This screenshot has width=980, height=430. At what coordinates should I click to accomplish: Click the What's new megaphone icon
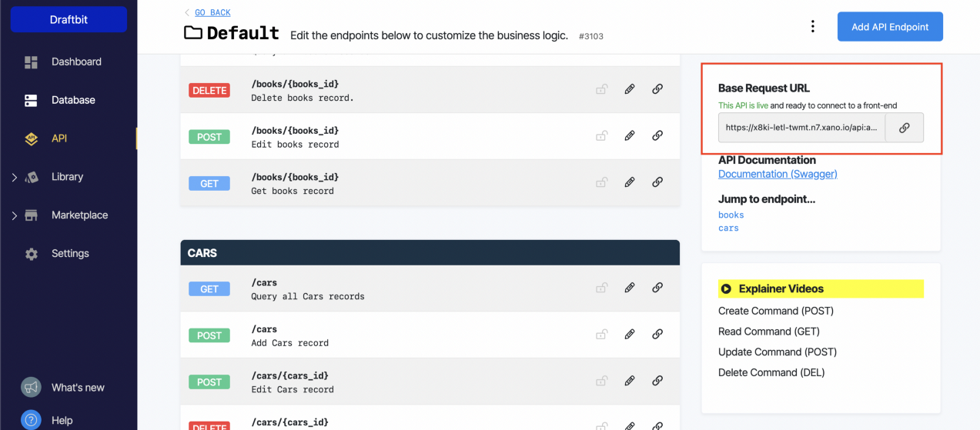tap(31, 387)
